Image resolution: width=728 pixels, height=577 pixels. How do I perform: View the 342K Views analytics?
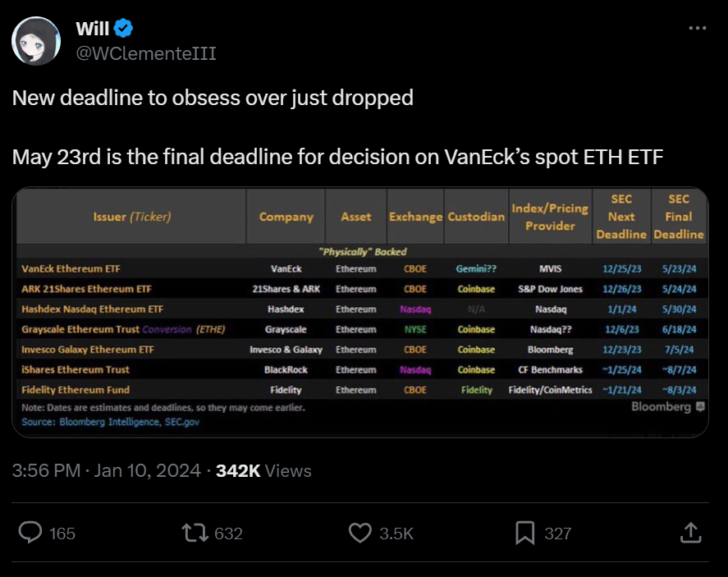(263, 470)
